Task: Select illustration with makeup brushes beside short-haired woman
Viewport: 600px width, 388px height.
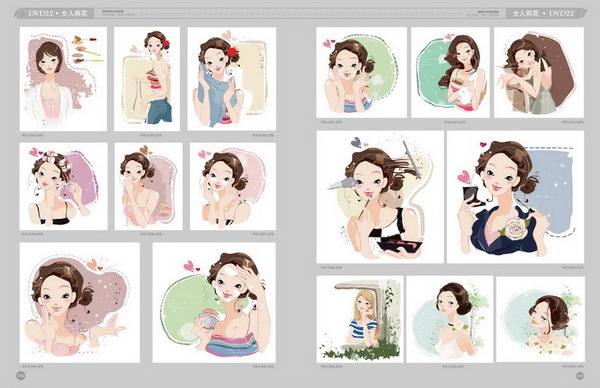Action: click(64, 79)
